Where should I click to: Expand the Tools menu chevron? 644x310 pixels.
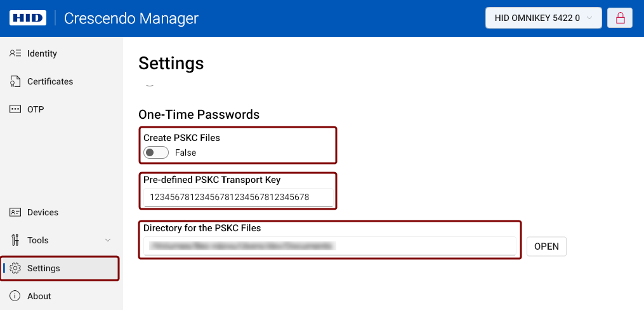[108, 240]
